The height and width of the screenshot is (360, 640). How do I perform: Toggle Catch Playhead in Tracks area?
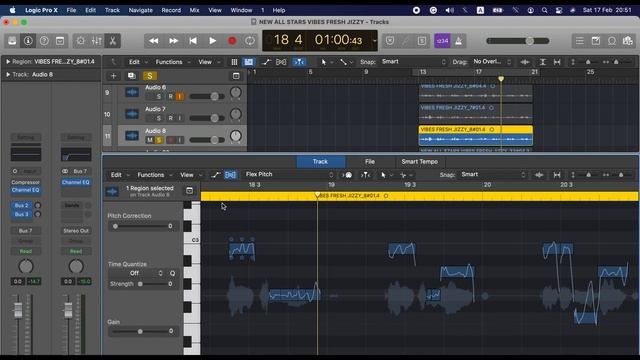(x=299, y=62)
